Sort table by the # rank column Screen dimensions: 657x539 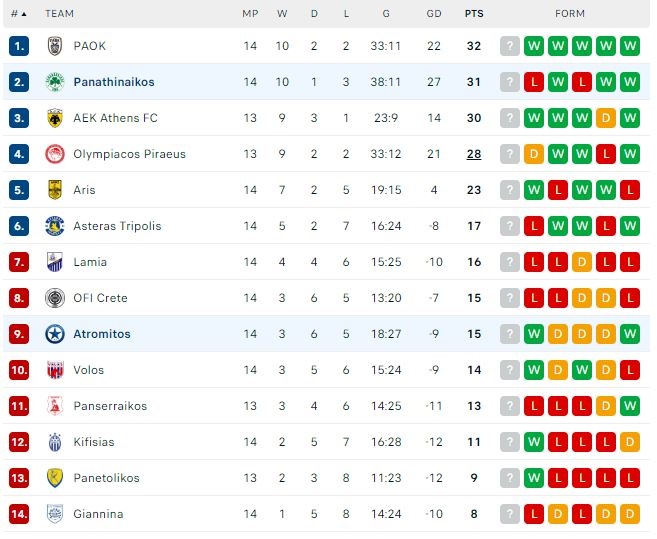18,14
